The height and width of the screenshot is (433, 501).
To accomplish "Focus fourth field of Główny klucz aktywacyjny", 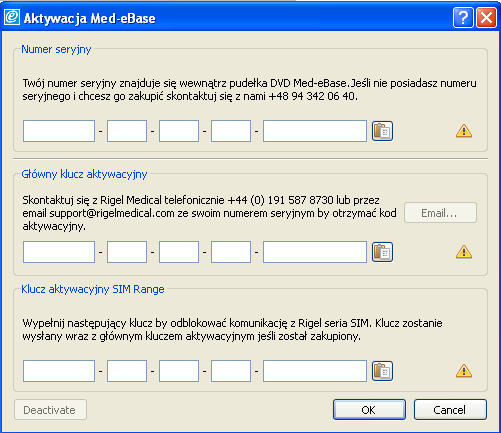I will 231,252.
